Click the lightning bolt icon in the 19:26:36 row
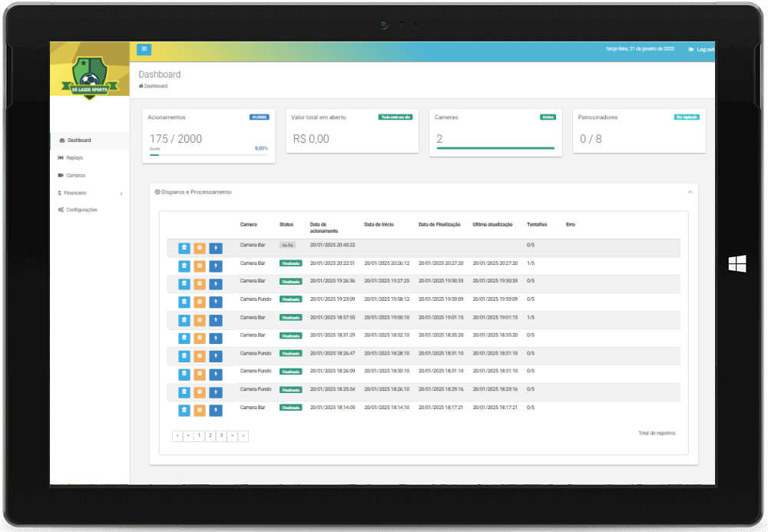 coord(215,284)
